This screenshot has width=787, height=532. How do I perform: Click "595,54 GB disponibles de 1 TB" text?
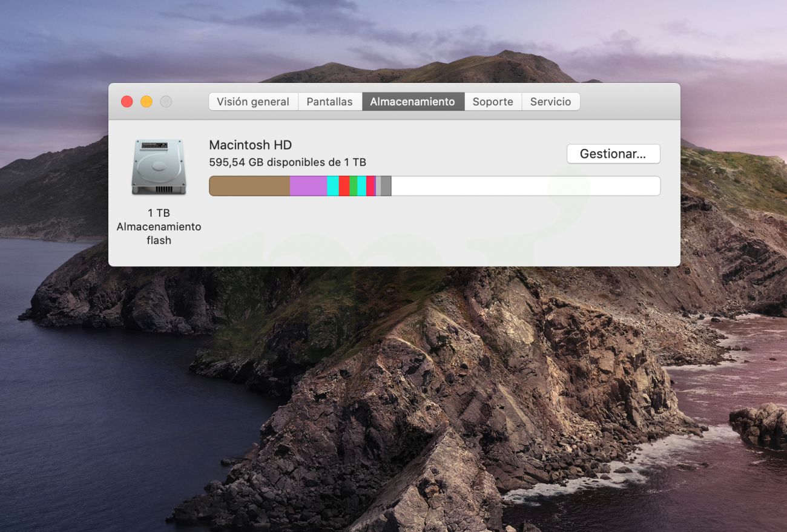tap(288, 162)
